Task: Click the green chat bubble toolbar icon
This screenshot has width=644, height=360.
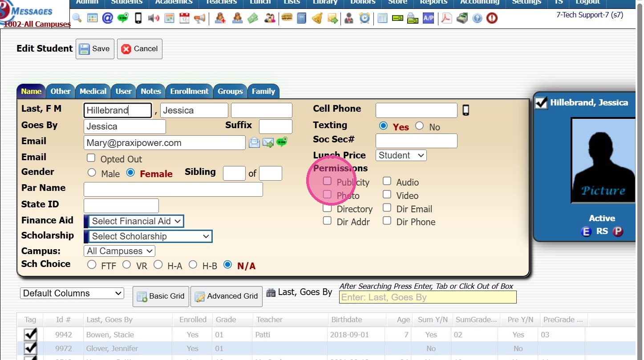Action: point(123,18)
